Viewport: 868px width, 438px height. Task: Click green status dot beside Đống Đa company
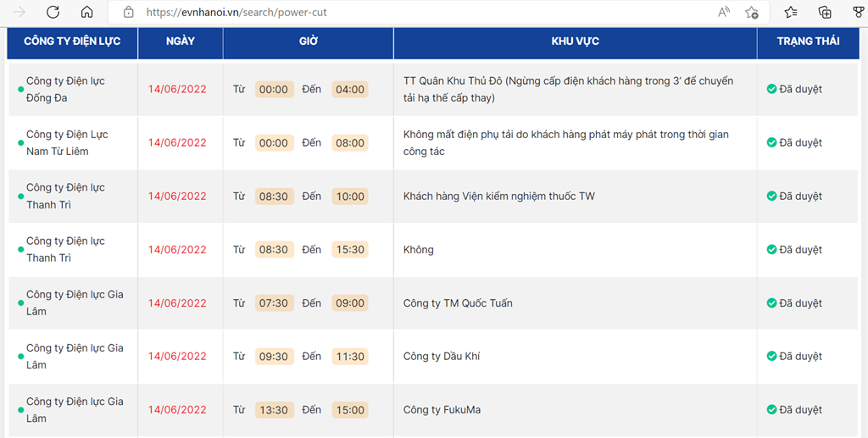(20, 90)
